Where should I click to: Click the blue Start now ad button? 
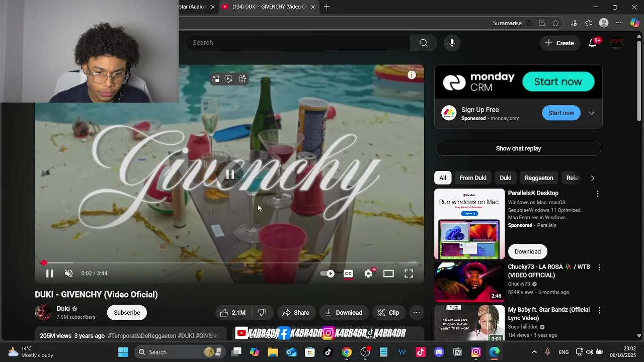(561, 113)
